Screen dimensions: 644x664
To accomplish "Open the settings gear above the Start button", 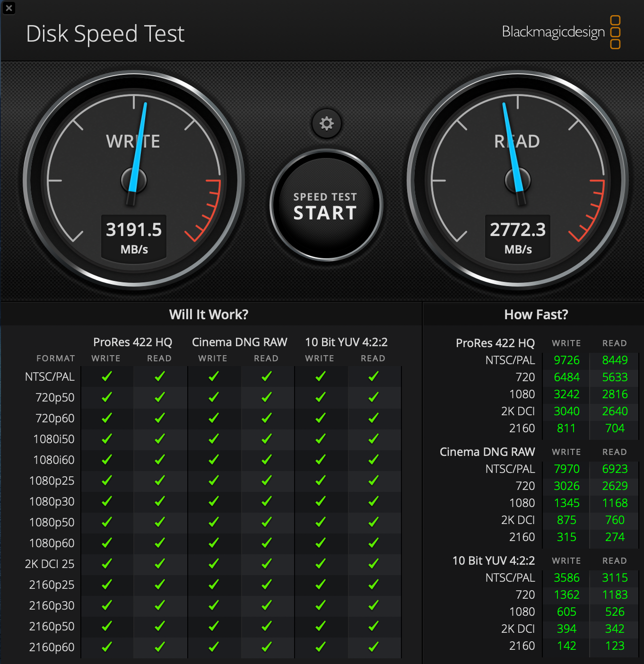I will [326, 123].
